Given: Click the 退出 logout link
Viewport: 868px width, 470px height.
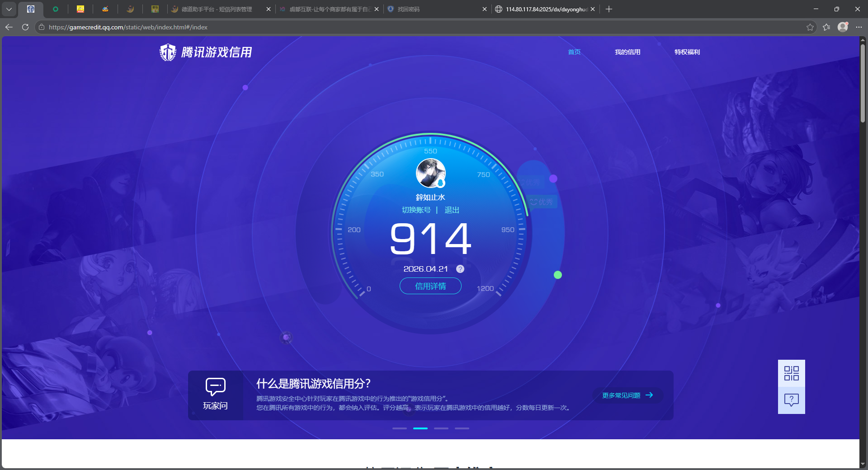Looking at the screenshot, I should (x=452, y=210).
